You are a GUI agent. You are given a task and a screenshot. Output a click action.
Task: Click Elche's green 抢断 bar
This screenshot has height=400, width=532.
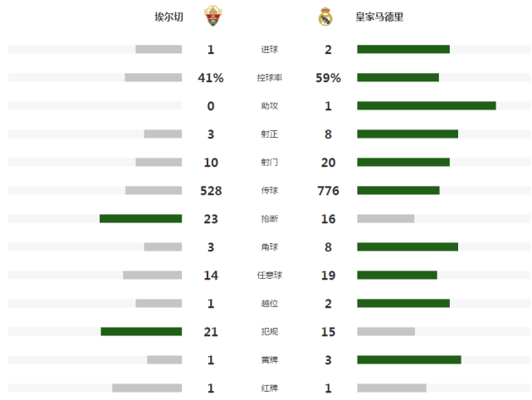[x=140, y=218]
